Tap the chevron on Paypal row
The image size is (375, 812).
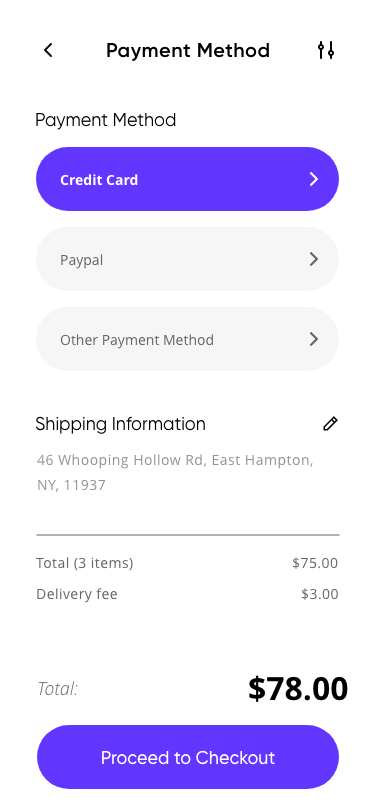[x=313, y=259]
